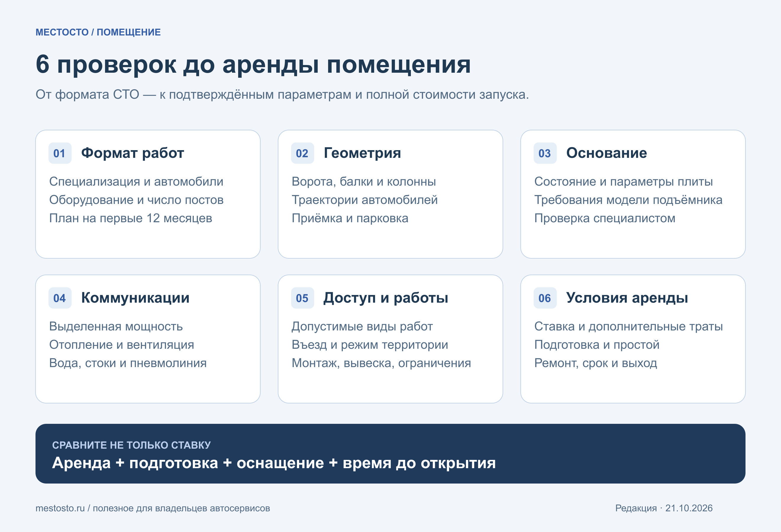Click the 01 number badge
The image size is (781, 532).
pyautogui.click(x=60, y=153)
